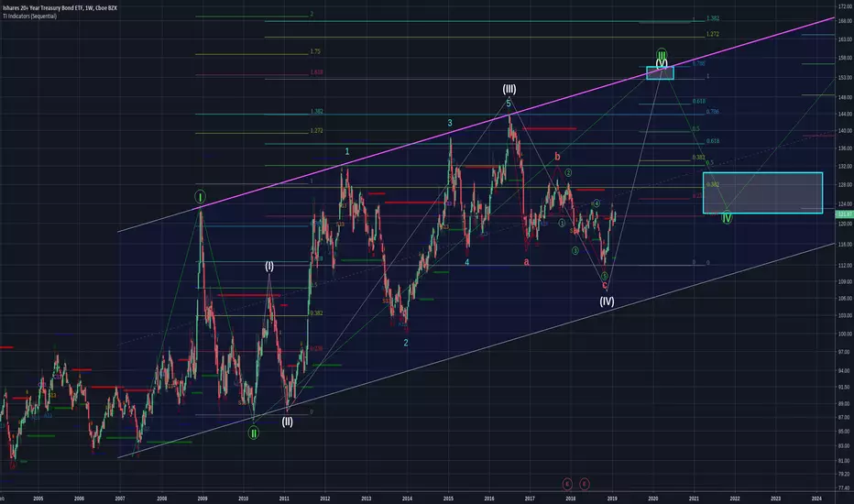Click the 2021 time axis label
Screen dimensions: 854x504
tap(694, 499)
